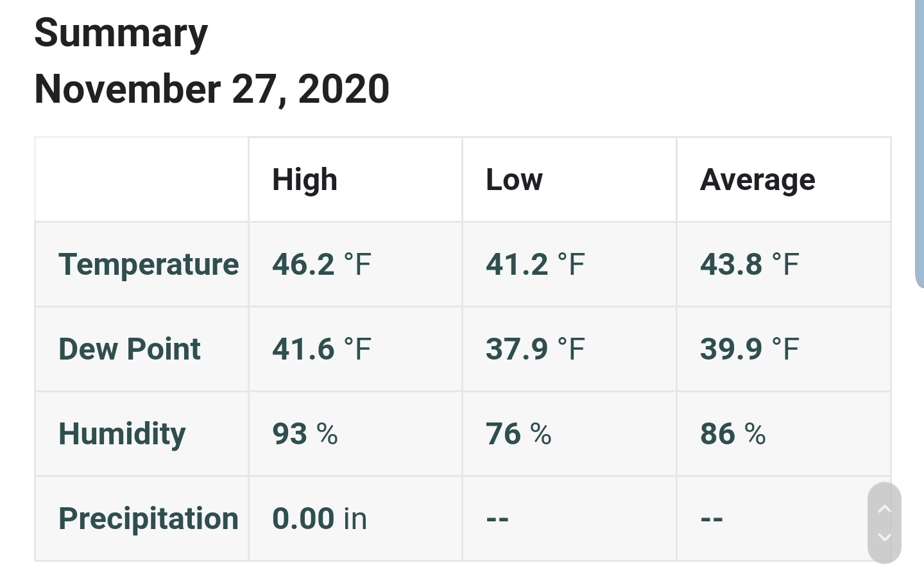Select the 41.2 °F low temperature cell
Screen dimensions: 924x574
click(535, 265)
